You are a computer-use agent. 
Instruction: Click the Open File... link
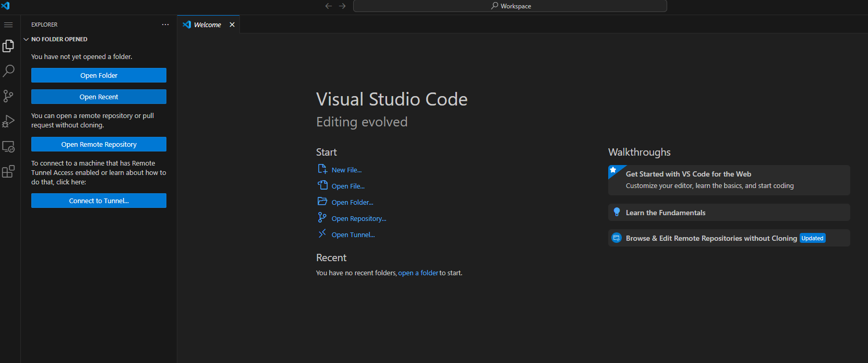pyautogui.click(x=348, y=186)
